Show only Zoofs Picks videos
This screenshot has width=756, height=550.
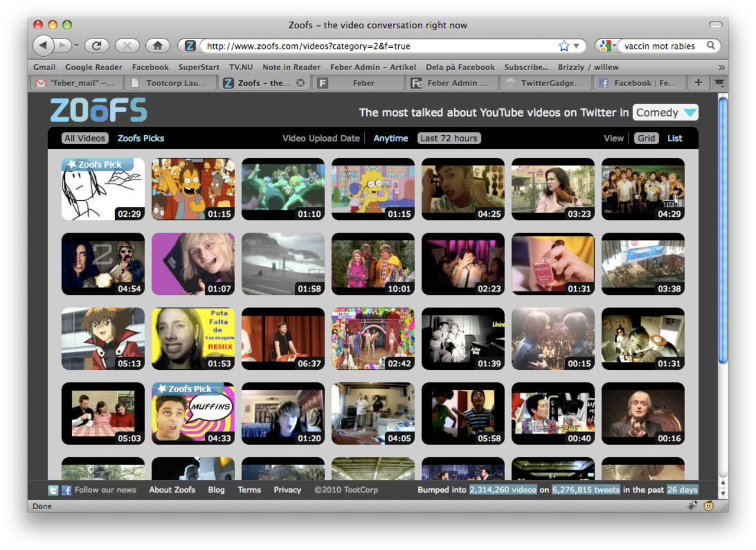point(140,138)
